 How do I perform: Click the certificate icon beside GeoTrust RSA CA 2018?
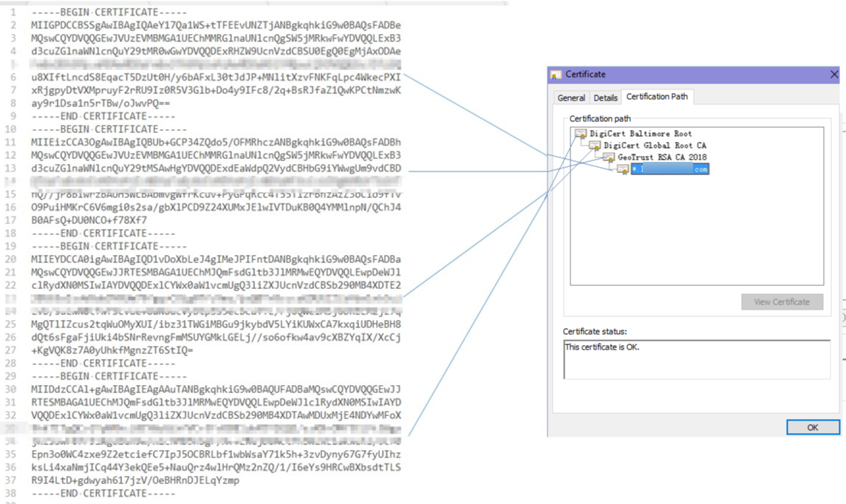click(609, 157)
